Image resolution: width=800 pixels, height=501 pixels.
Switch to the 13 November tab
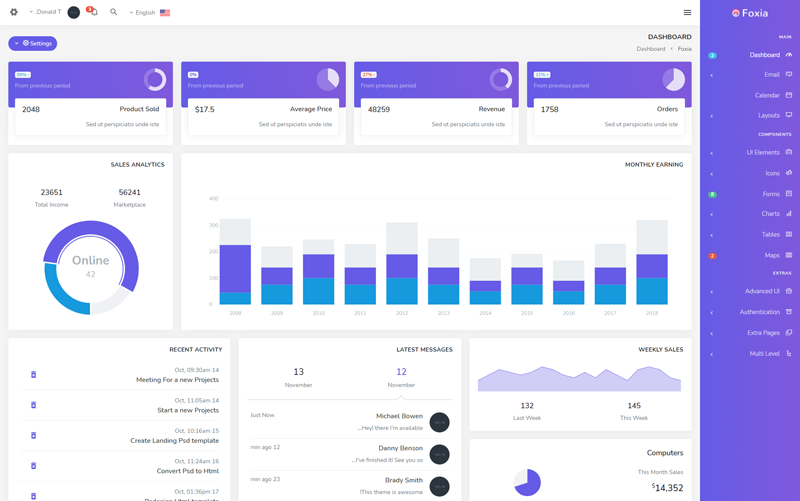[298, 377]
